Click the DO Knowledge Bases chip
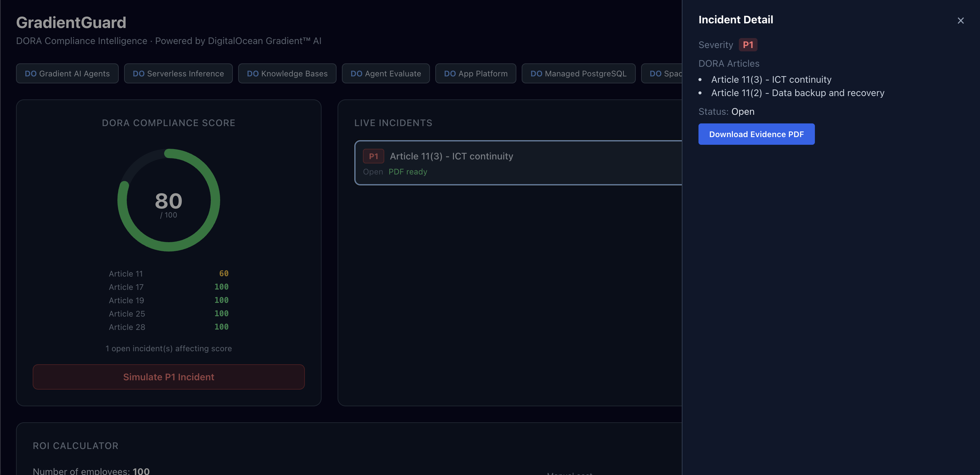 (x=287, y=73)
